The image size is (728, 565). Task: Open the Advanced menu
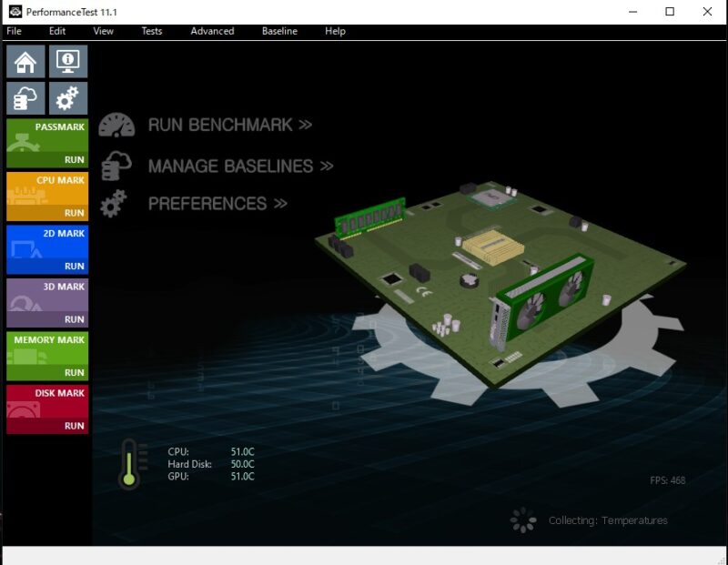click(212, 31)
